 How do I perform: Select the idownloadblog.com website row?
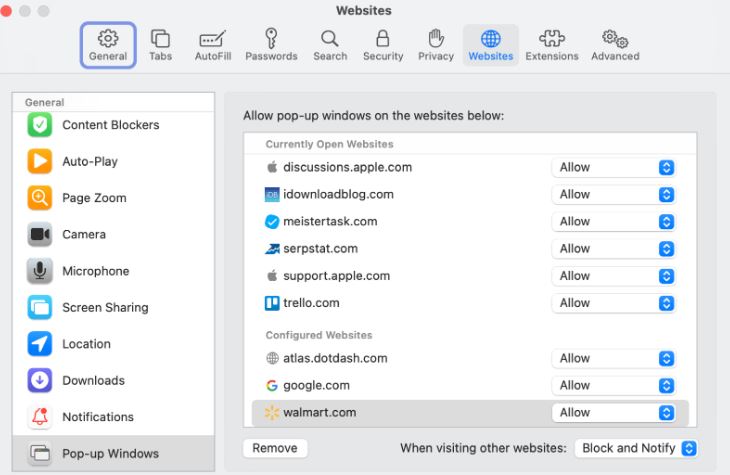click(x=470, y=194)
